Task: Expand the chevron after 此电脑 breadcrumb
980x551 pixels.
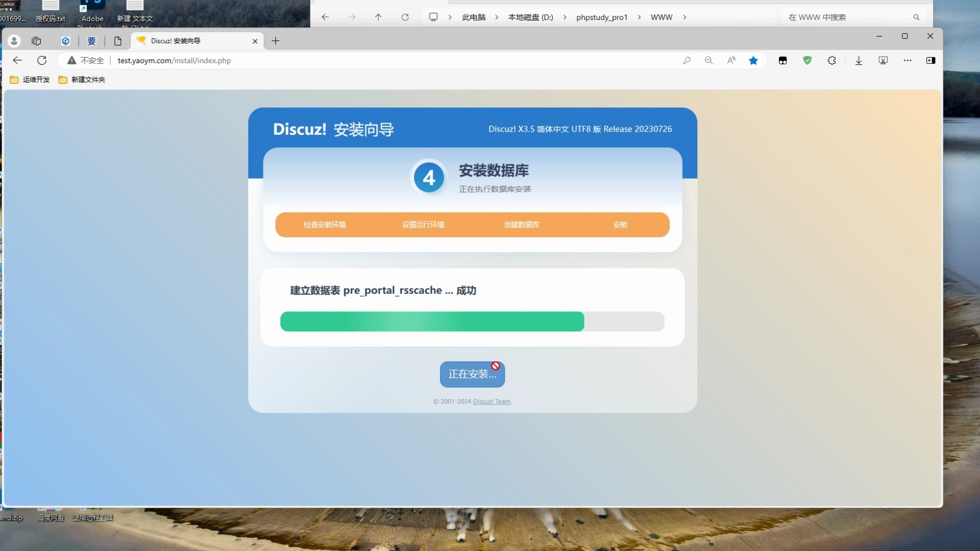Action: (x=497, y=17)
